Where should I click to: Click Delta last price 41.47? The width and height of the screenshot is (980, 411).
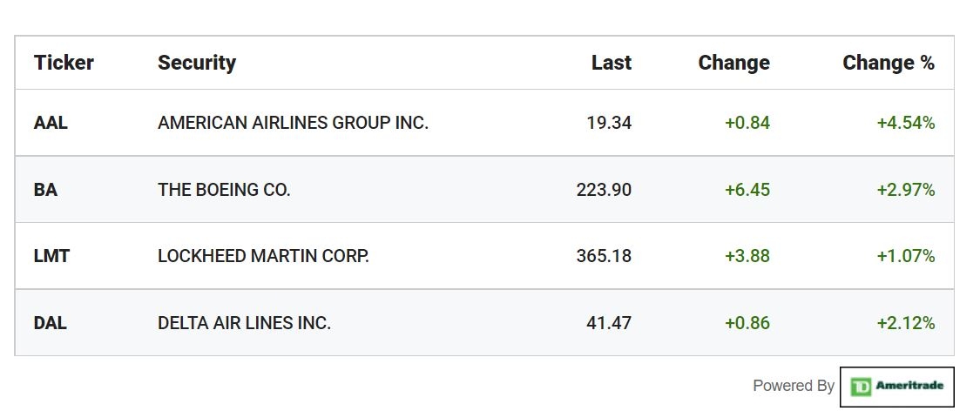point(609,324)
